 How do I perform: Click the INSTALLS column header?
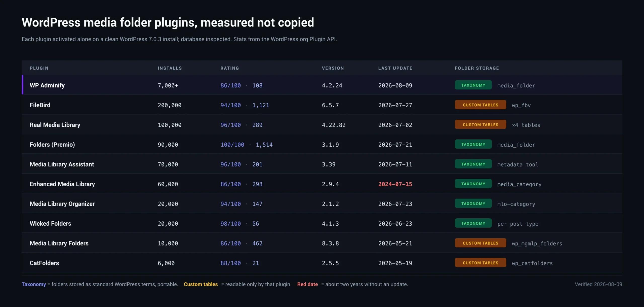coord(170,68)
